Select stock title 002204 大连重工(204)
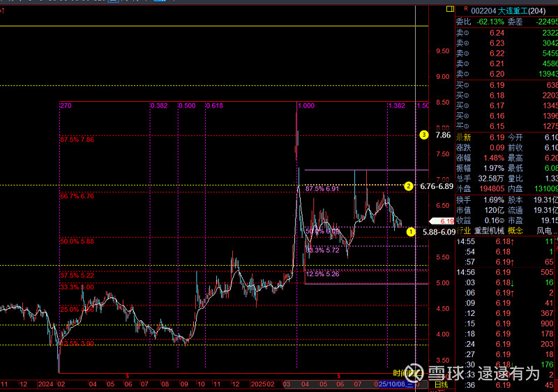 (508, 11)
